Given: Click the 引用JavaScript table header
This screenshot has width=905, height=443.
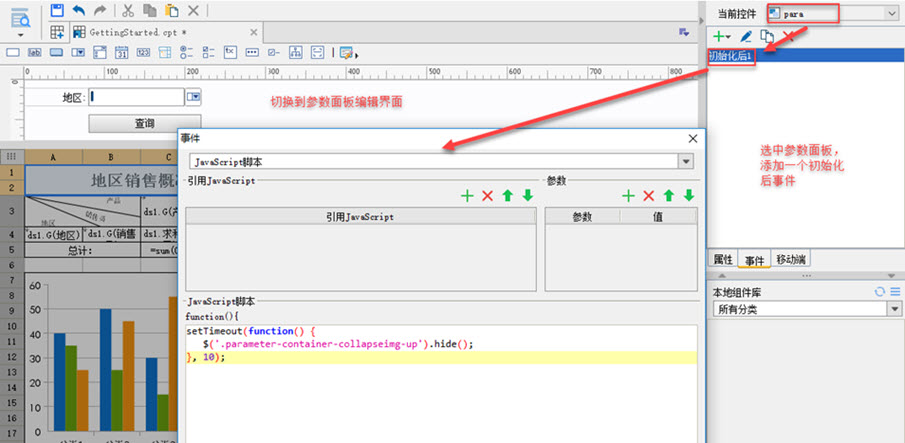Looking at the screenshot, I should point(361,217).
